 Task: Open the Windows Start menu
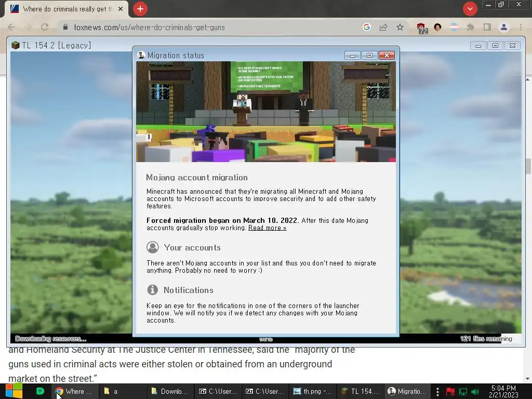pyautogui.click(x=14, y=391)
